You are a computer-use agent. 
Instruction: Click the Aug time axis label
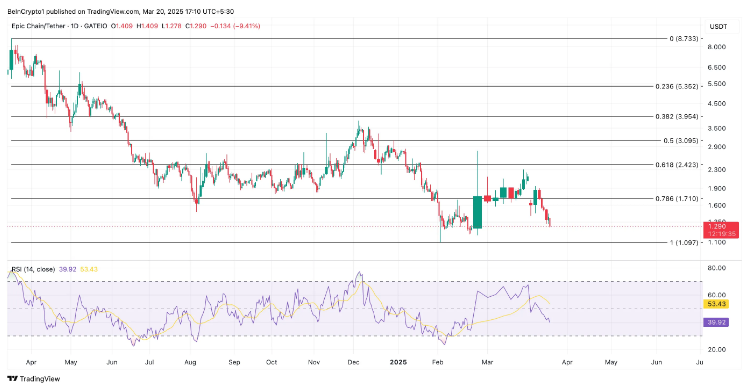point(190,362)
